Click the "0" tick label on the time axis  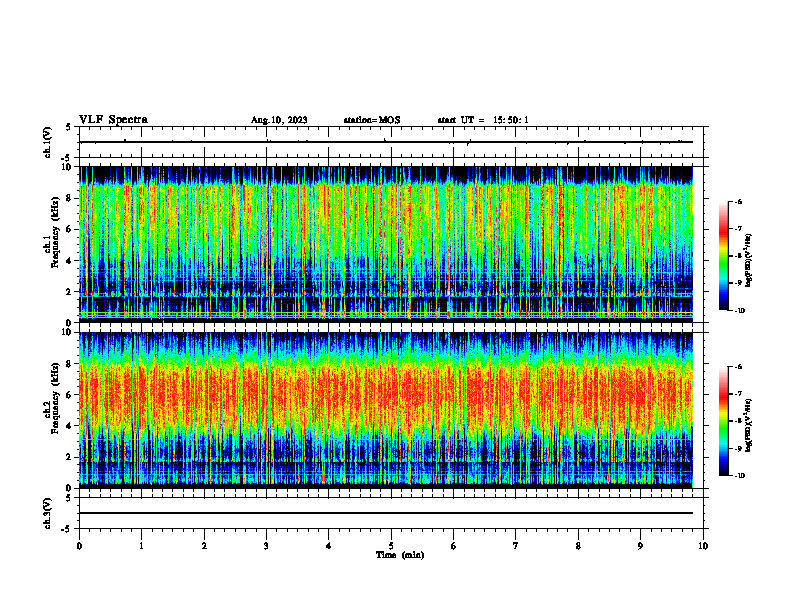[x=79, y=546]
